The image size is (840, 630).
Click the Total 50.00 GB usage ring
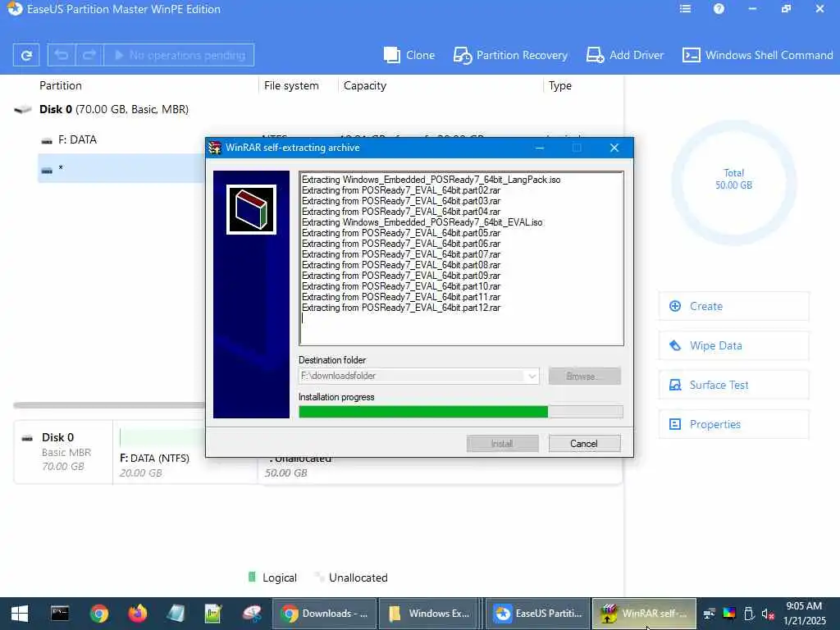[x=733, y=182]
